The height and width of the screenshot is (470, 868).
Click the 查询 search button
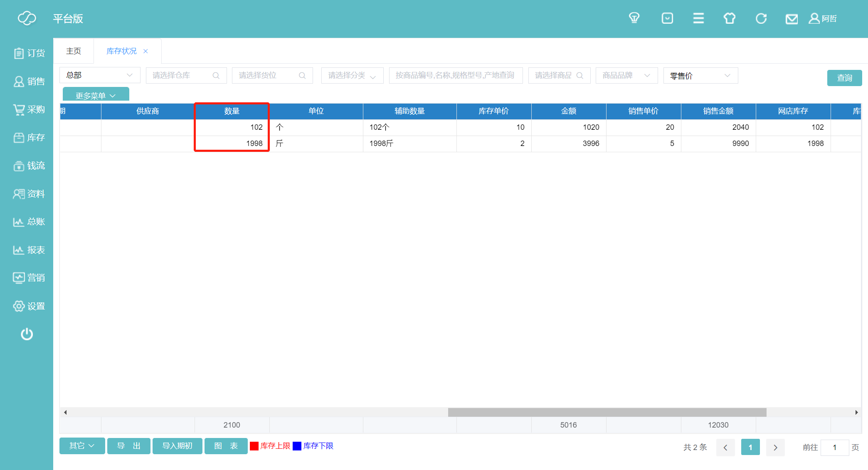click(x=844, y=78)
